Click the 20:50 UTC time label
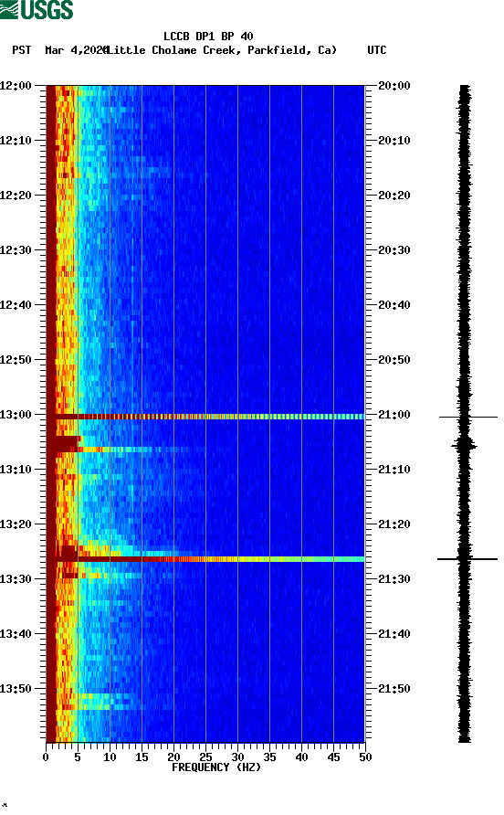 pos(394,360)
